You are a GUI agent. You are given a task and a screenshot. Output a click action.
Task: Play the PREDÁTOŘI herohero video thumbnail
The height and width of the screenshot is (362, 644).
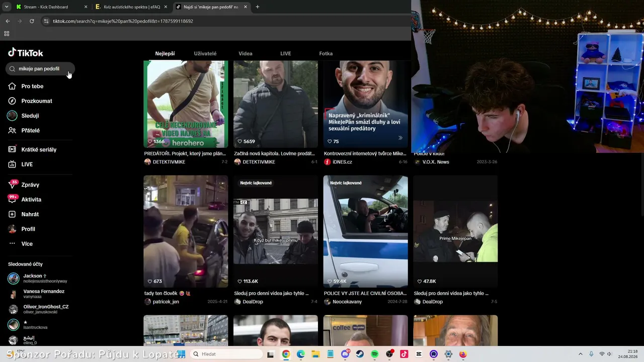pyautogui.click(x=186, y=104)
